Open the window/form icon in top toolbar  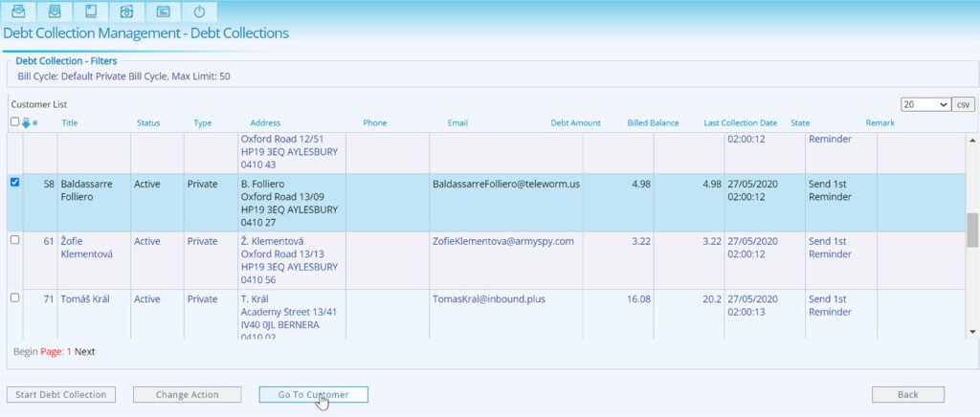163,11
